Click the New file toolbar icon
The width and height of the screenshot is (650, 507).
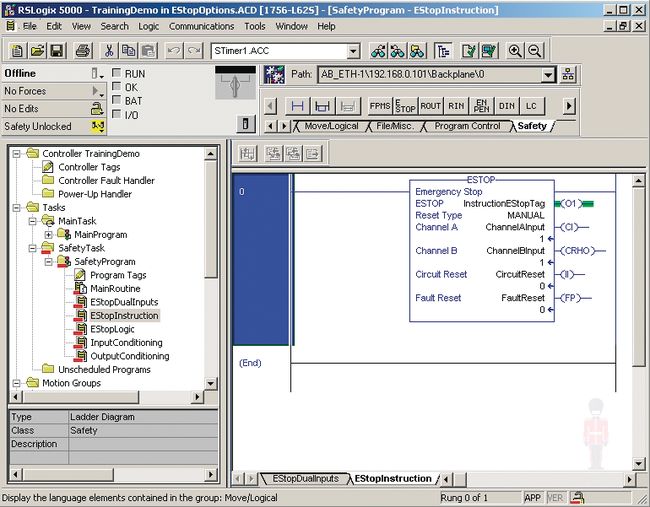click(x=17, y=51)
